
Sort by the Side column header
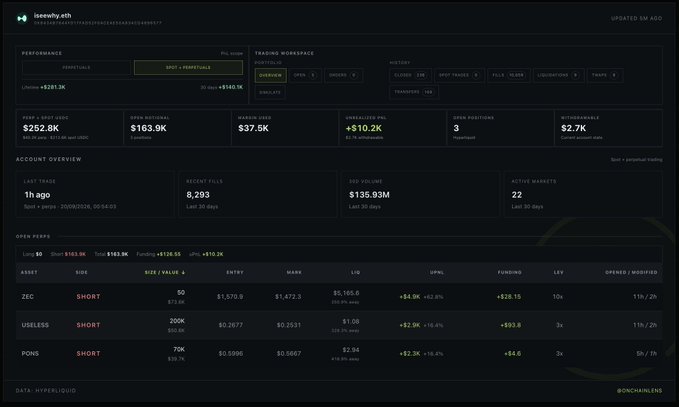point(81,272)
